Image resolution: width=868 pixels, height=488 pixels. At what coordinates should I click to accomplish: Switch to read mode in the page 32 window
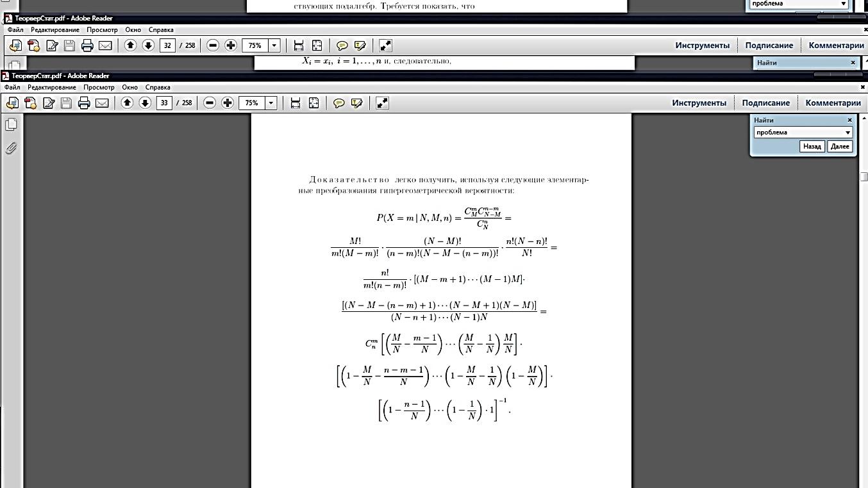click(x=385, y=45)
